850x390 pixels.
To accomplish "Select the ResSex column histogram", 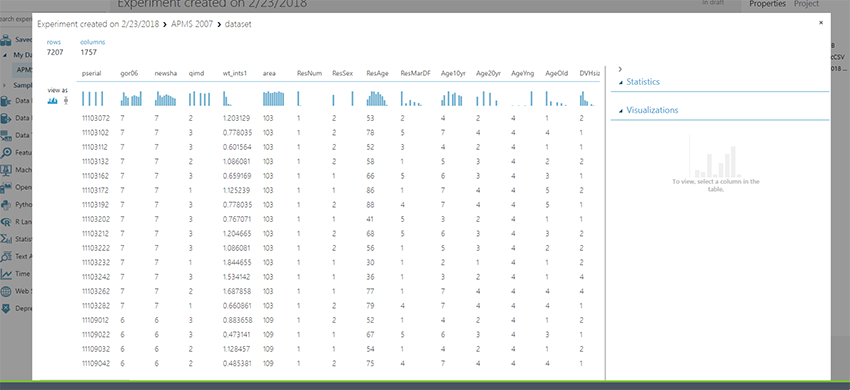I will [343, 99].
